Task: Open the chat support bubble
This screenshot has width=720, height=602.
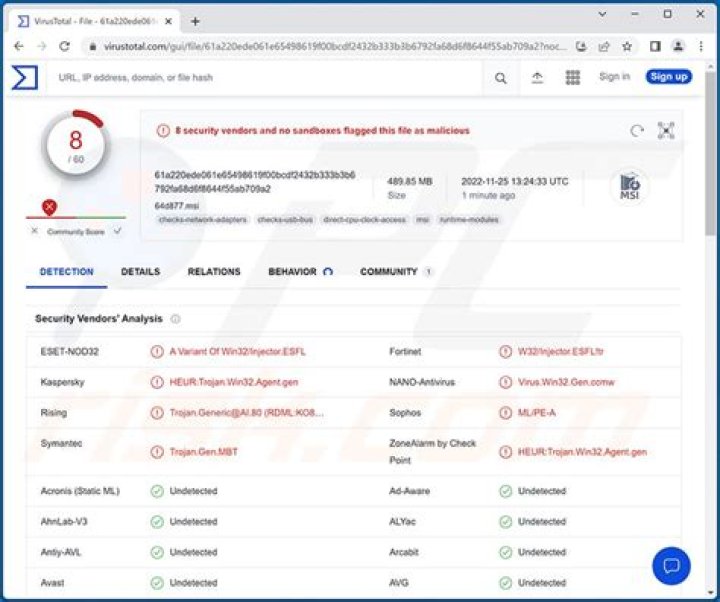Action: pyautogui.click(x=671, y=565)
